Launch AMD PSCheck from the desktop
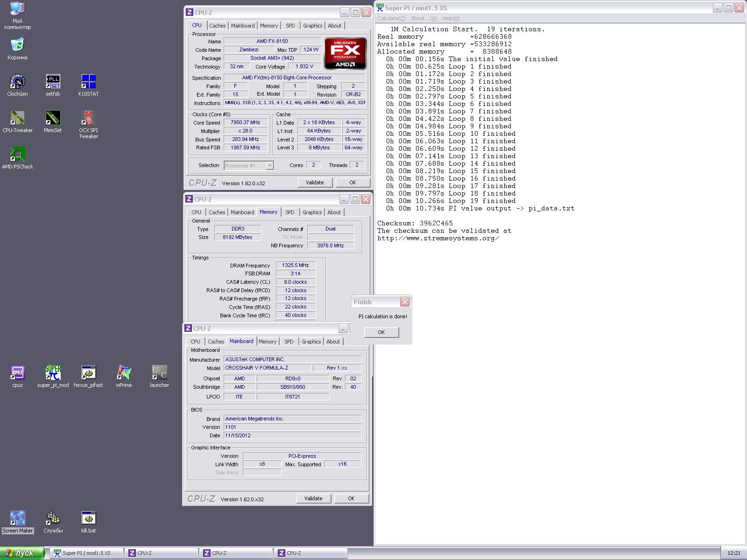747x560 pixels. [17, 158]
